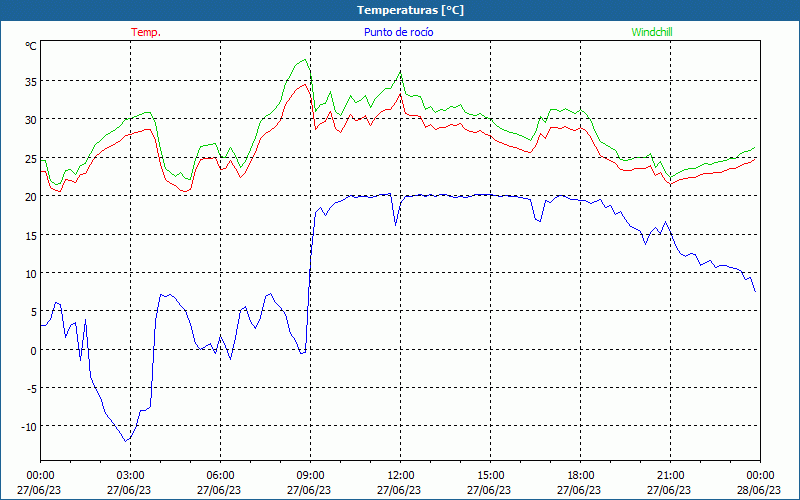Select the 25 value on y-axis

point(31,159)
